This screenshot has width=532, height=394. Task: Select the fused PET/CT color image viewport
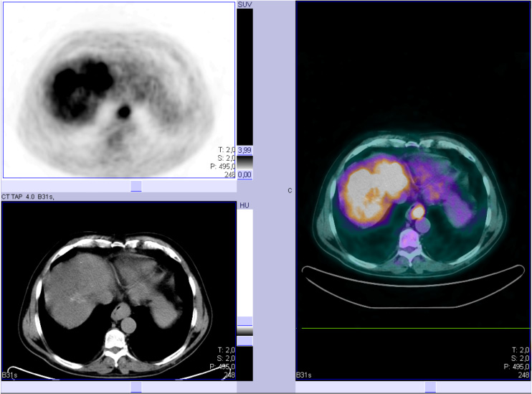[413, 190]
